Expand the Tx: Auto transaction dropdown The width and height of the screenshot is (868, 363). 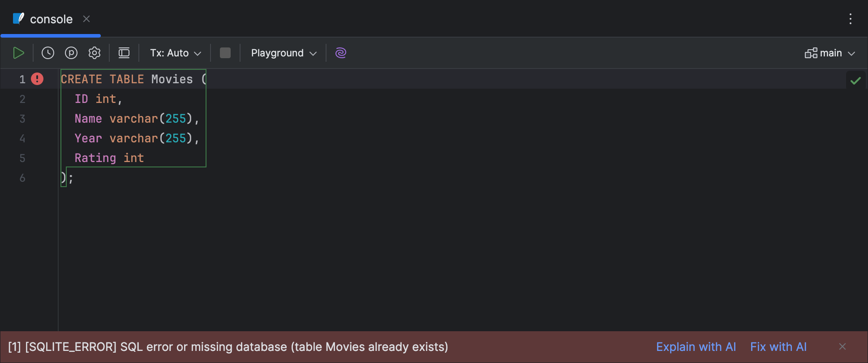(x=176, y=53)
